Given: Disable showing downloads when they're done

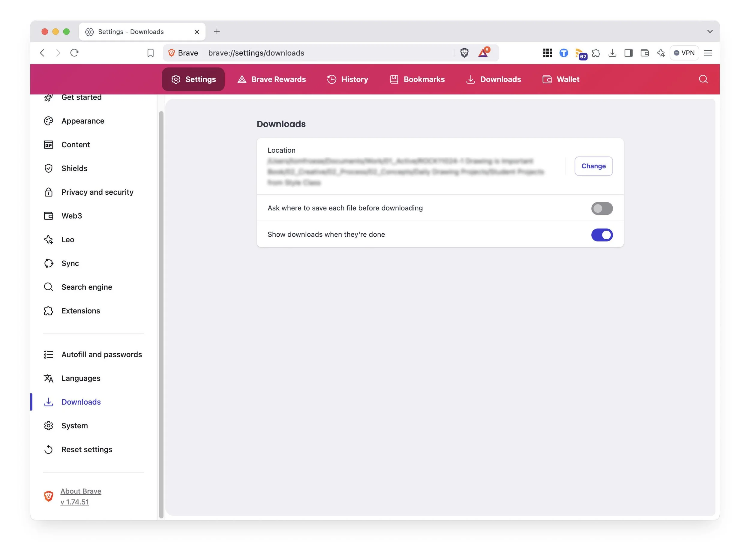Looking at the screenshot, I should [602, 235].
